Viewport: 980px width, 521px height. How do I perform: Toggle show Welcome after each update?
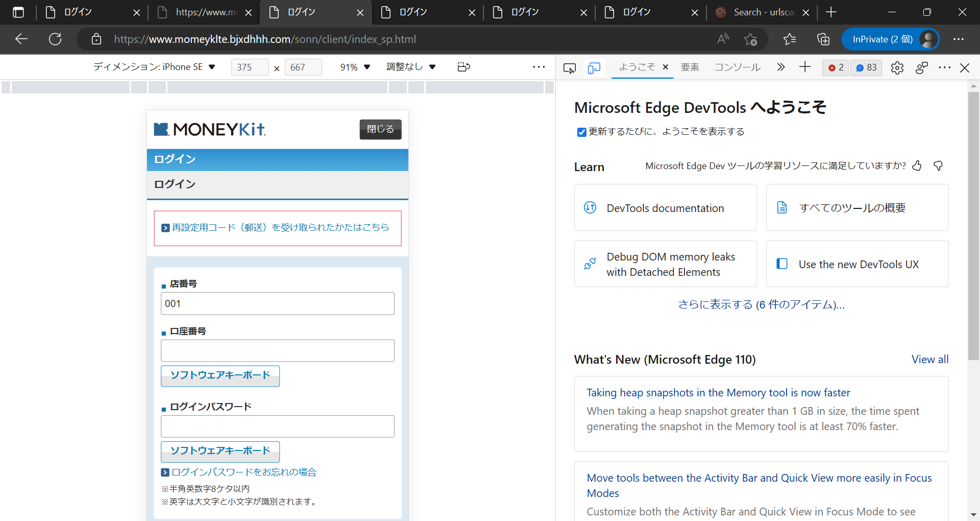[581, 132]
